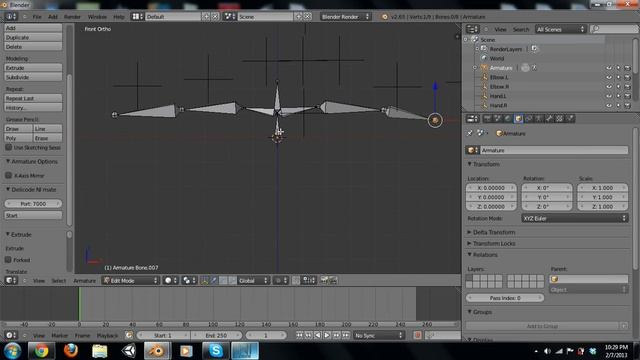Open Google Chrome from the taskbar
This screenshot has width=640, height=360.
tap(41, 351)
